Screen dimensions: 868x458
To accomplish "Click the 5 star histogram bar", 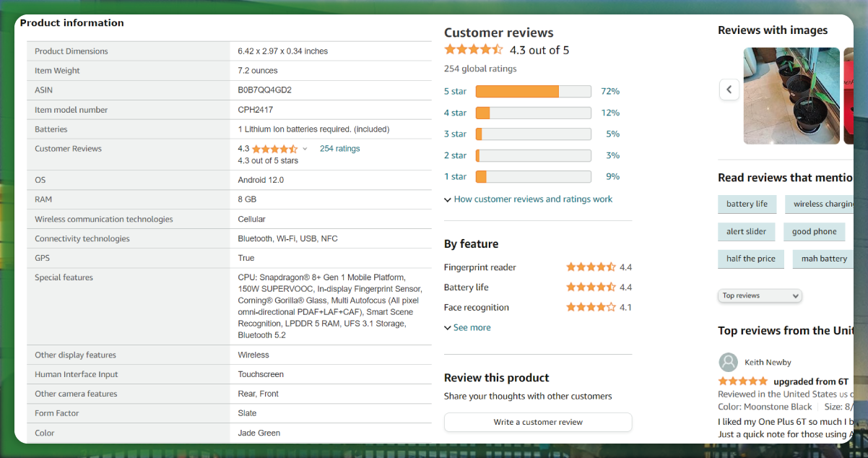I will click(534, 92).
